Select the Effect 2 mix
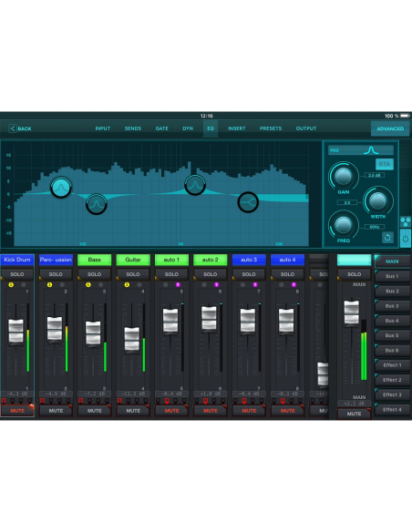Viewport: 412px width, 532px height. pos(392,380)
